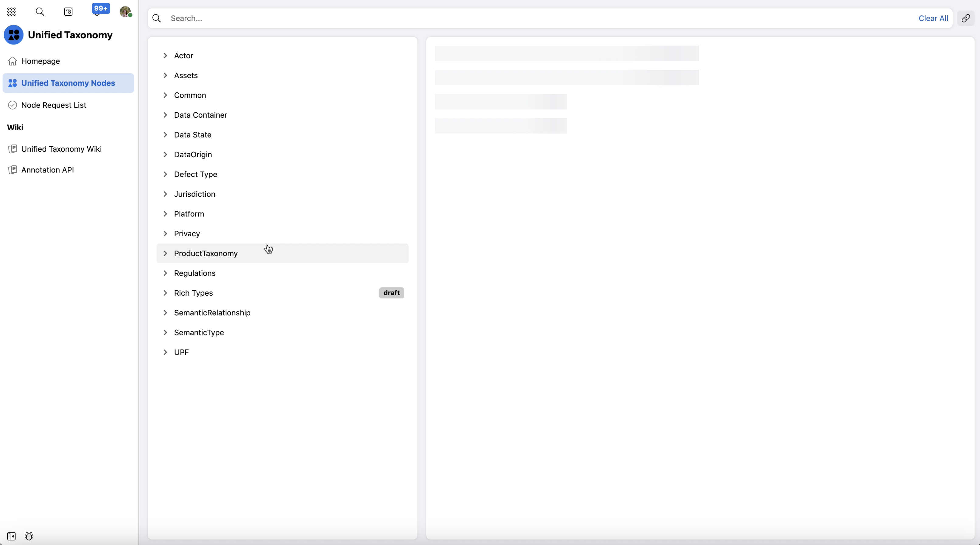Click the top-left search magnifier icon
Screen dimensions: 980x545
point(40,12)
